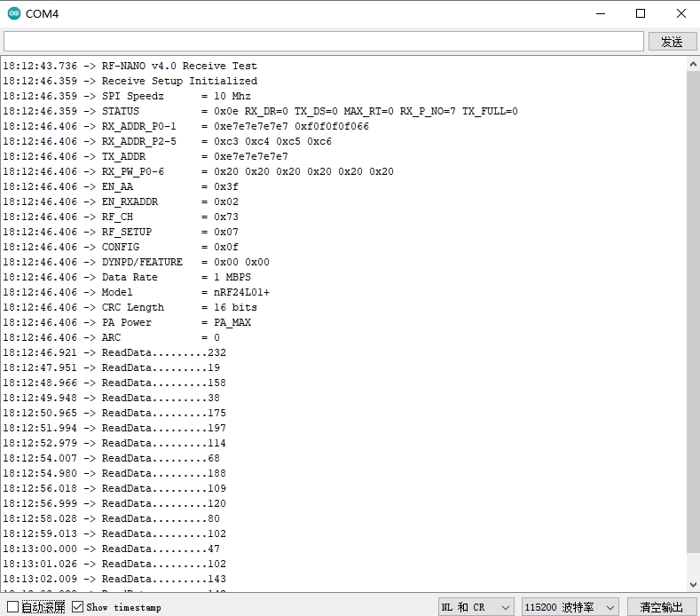Minimize the COM4 window
700x616 pixels.
601,13
